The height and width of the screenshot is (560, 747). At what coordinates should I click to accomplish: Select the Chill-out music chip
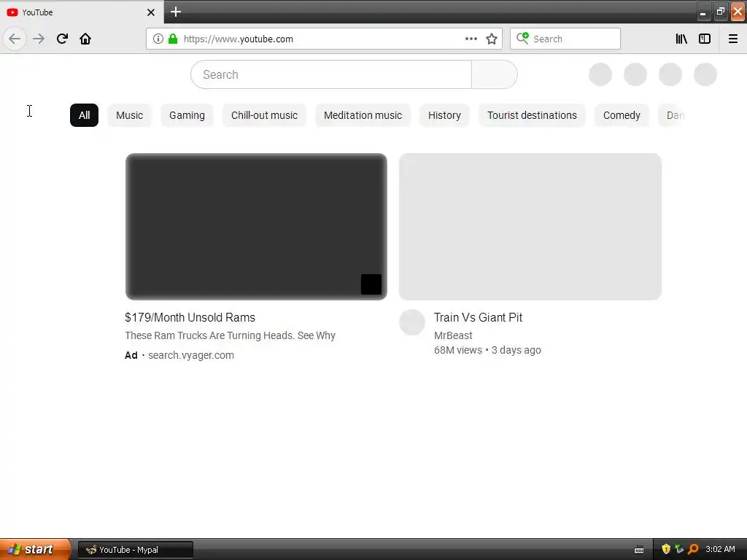264,115
